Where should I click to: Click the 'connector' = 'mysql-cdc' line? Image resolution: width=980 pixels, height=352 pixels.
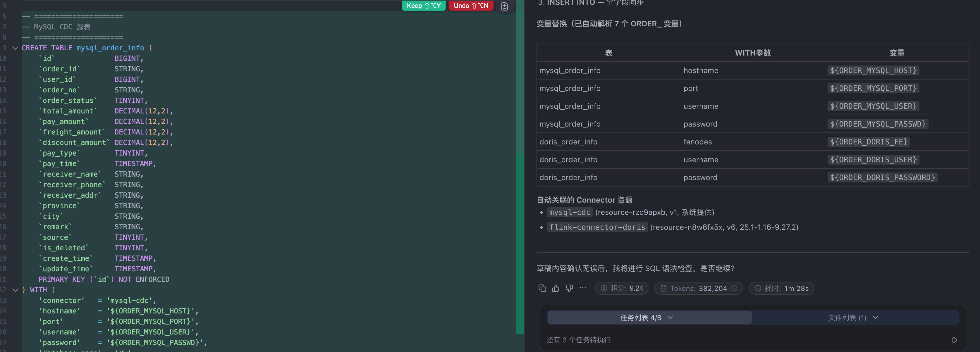[97, 300]
